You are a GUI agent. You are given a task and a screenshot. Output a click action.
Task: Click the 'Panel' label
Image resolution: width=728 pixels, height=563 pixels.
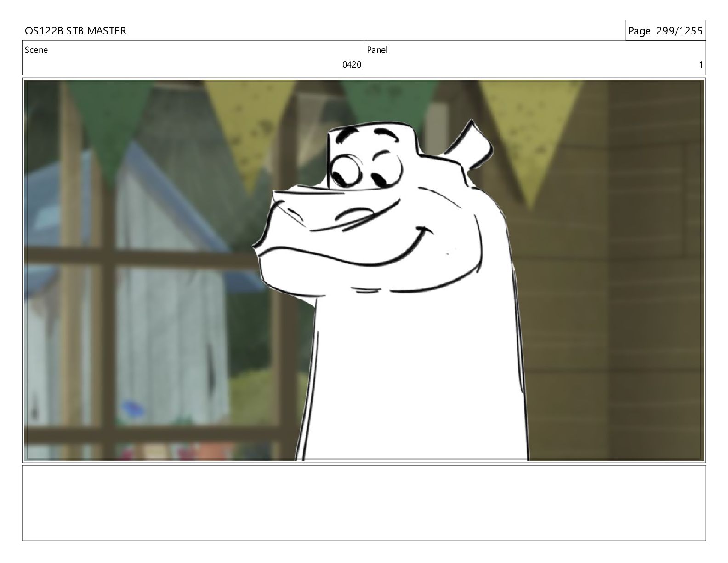coord(377,50)
